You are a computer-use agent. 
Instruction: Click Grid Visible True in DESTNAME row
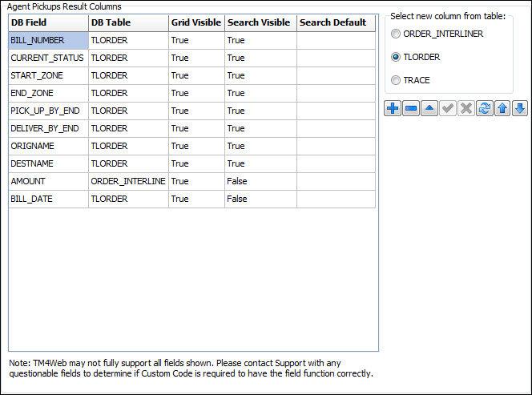click(x=196, y=164)
